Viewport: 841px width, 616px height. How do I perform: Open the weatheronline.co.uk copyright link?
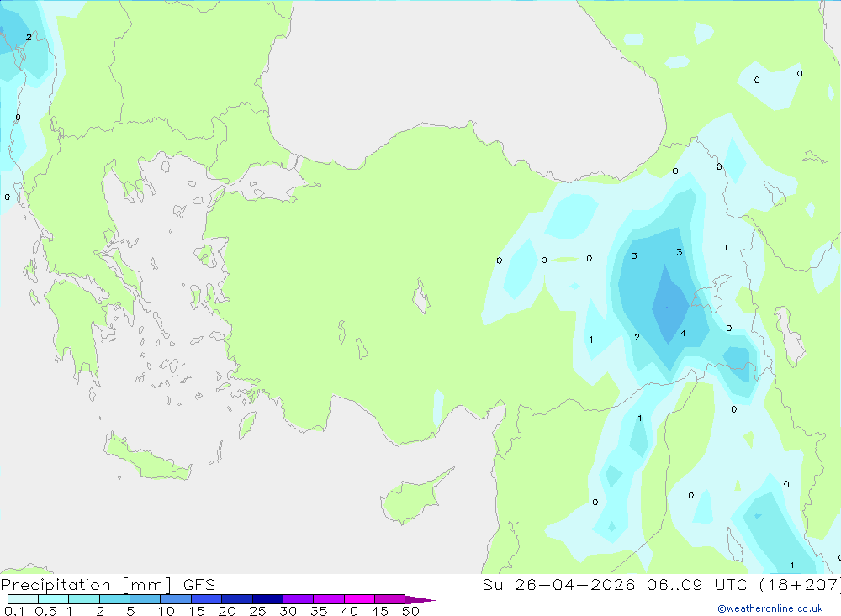coord(770,608)
